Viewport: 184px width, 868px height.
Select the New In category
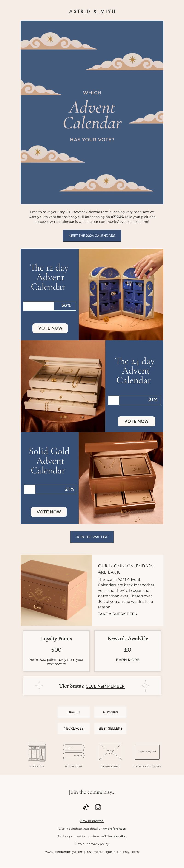(74, 712)
